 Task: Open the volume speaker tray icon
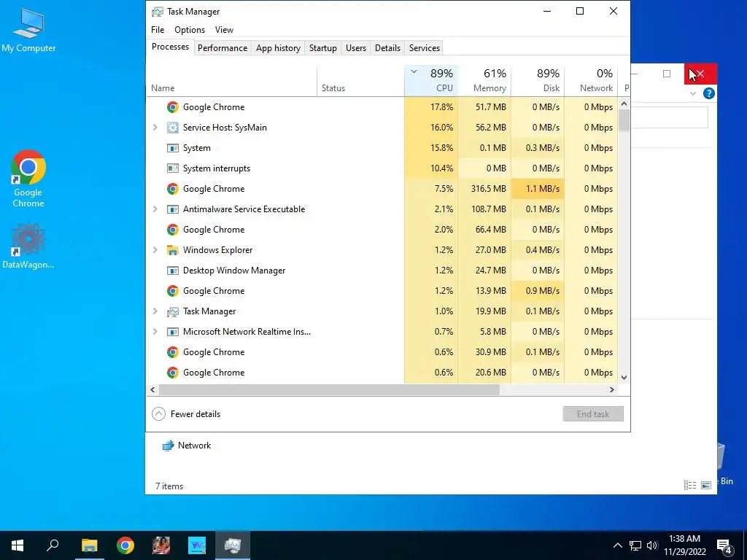click(x=651, y=545)
